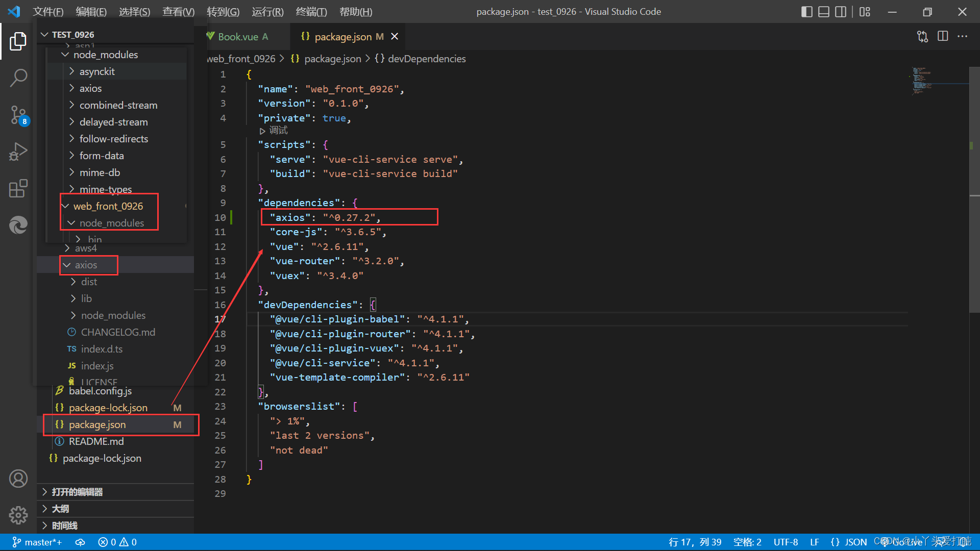
Task: Select the JSON language mode
Action: 849,542
